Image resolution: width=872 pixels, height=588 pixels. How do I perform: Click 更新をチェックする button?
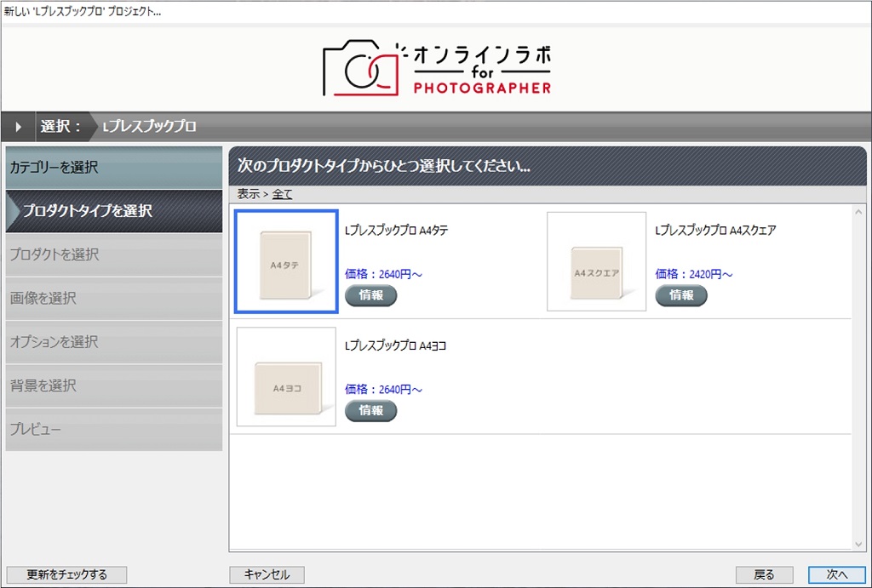tap(66, 574)
